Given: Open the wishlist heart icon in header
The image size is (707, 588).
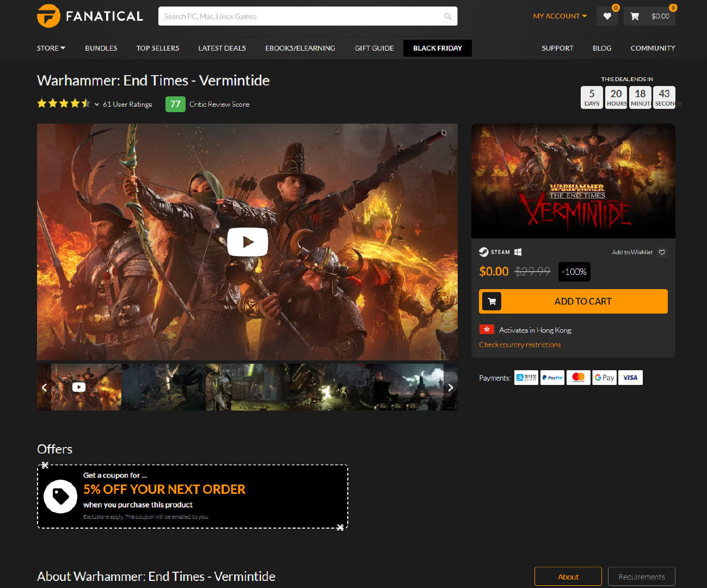Looking at the screenshot, I should pos(607,16).
